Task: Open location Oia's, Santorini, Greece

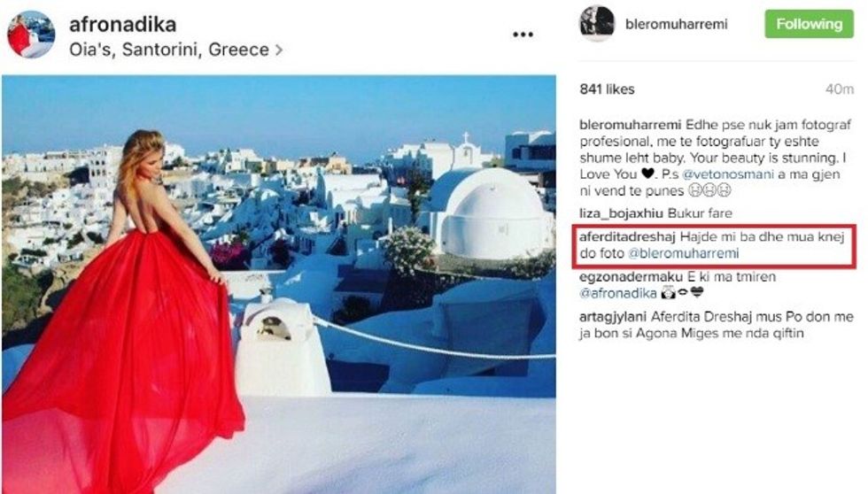Action: pyautogui.click(x=169, y=50)
